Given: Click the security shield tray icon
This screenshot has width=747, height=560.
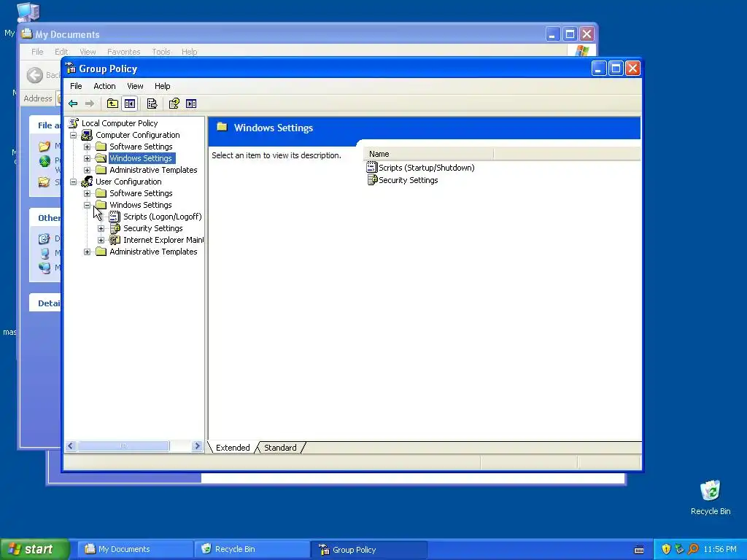Looking at the screenshot, I should click(x=666, y=549).
